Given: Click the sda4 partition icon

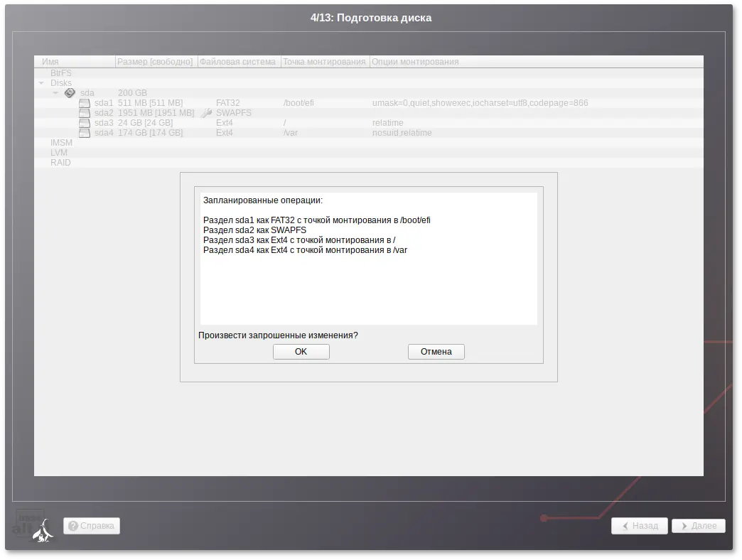Looking at the screenshot, I should (x=85, y=133).
